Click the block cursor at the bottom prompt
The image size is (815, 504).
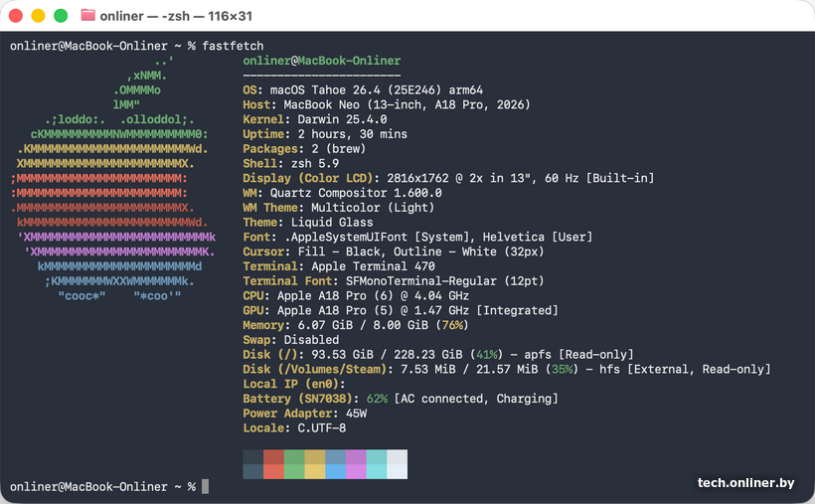coord(206,487)
